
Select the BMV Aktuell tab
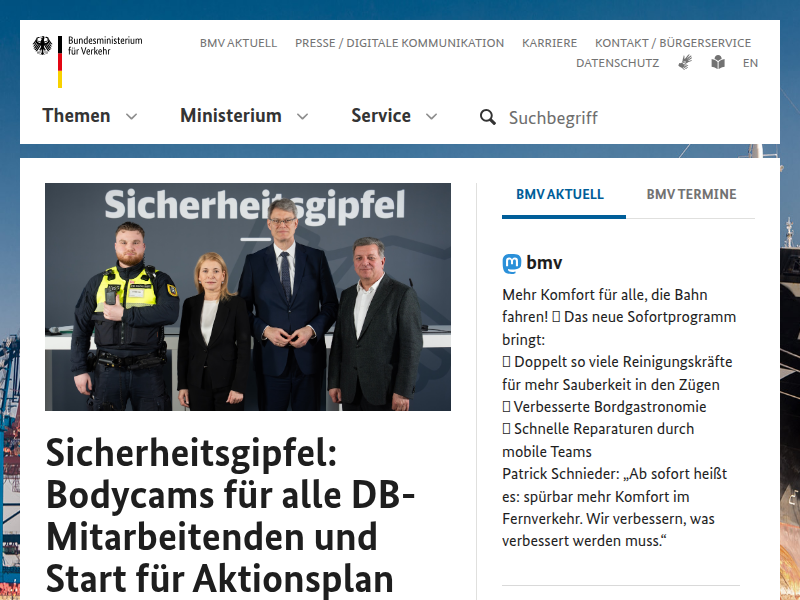coord(560,194)
